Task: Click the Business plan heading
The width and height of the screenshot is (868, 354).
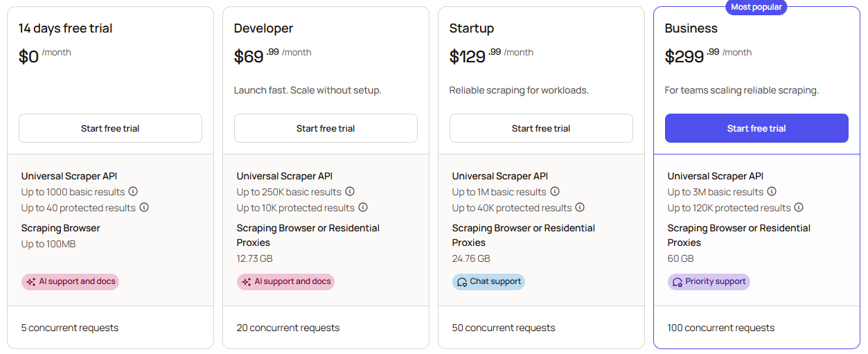Action: (691, 28)
